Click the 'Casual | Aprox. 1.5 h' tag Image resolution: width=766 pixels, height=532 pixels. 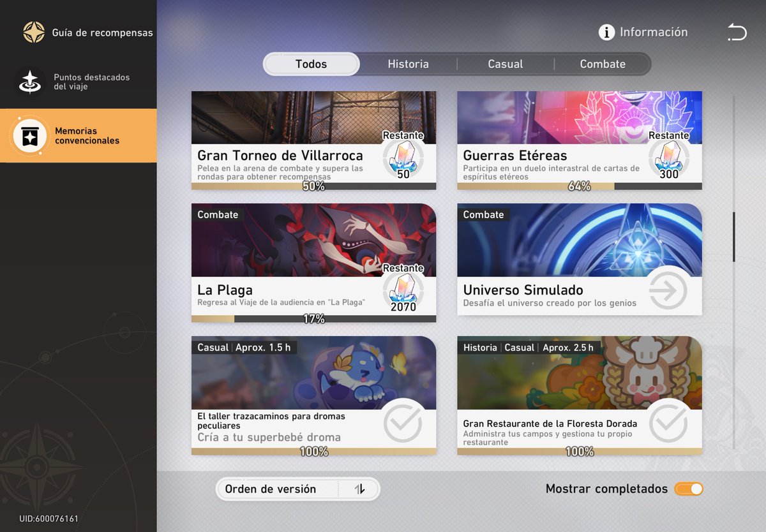(244, 347)
